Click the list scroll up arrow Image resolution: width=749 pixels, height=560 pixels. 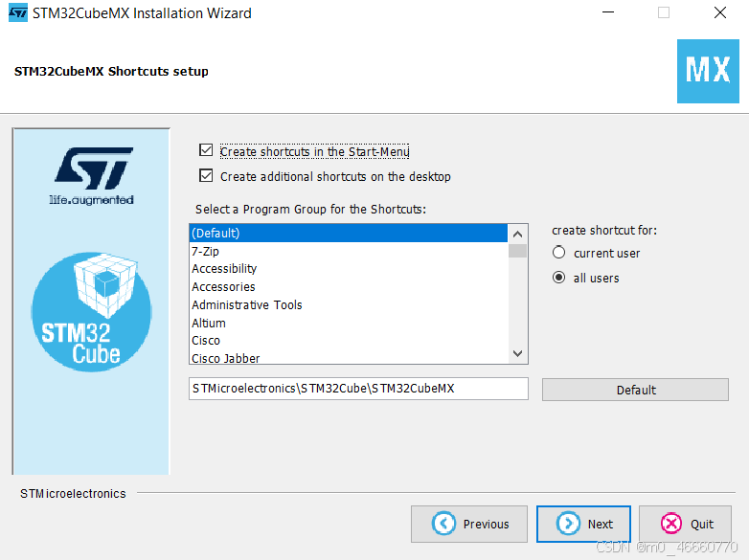pos(517,234)
